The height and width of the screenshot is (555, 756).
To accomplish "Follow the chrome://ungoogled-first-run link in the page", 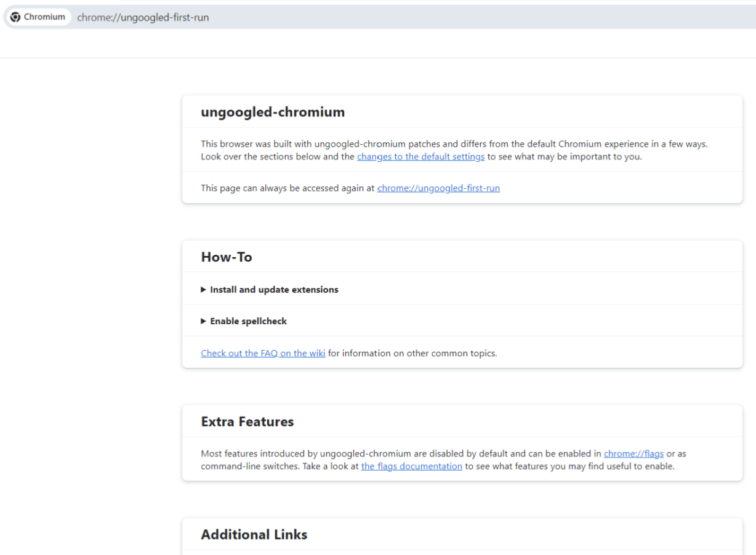I will tap(438, 188).
